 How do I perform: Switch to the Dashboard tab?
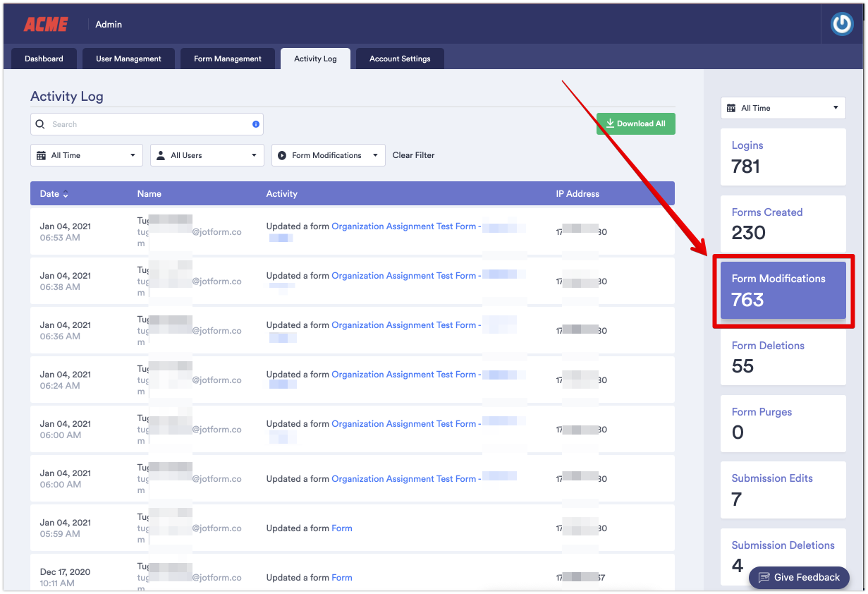click(44, 59)
